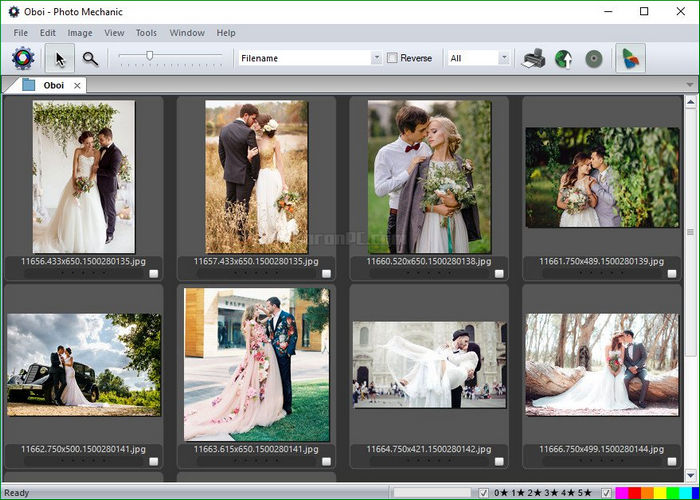Toggle the color class filter checkbox
700x500 pixels.
tap(606, 493)
